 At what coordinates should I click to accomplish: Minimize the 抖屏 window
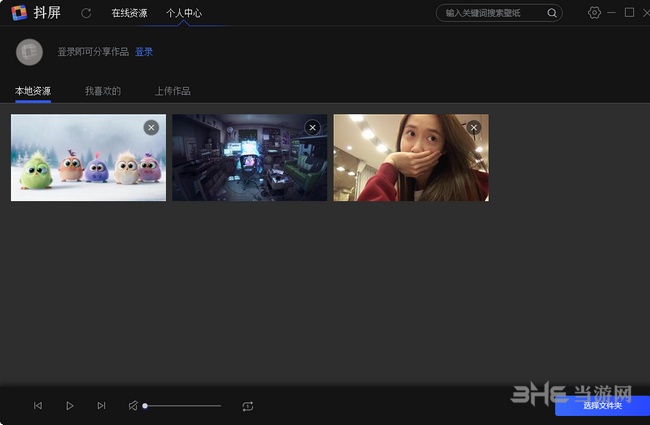(x=611, y=12)
